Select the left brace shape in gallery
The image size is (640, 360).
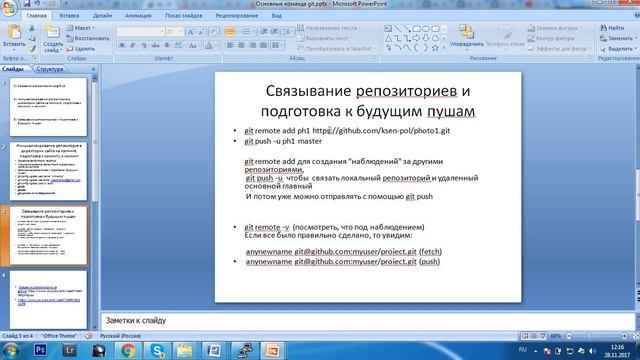coord(416,48)
